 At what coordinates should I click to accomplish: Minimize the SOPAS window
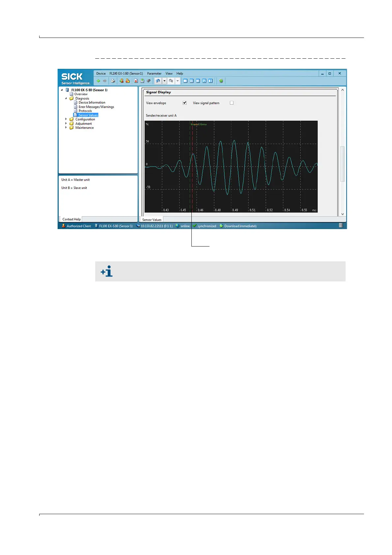coord(322,73)
